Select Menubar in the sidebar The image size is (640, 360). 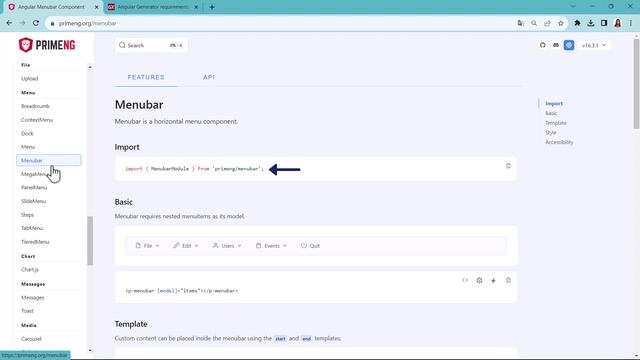click(49, 160)
